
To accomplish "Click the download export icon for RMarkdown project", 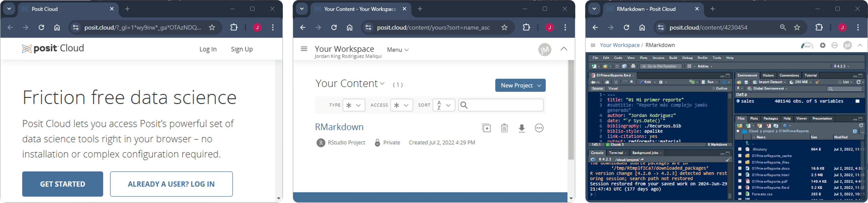I will click(x=522, y=128).
